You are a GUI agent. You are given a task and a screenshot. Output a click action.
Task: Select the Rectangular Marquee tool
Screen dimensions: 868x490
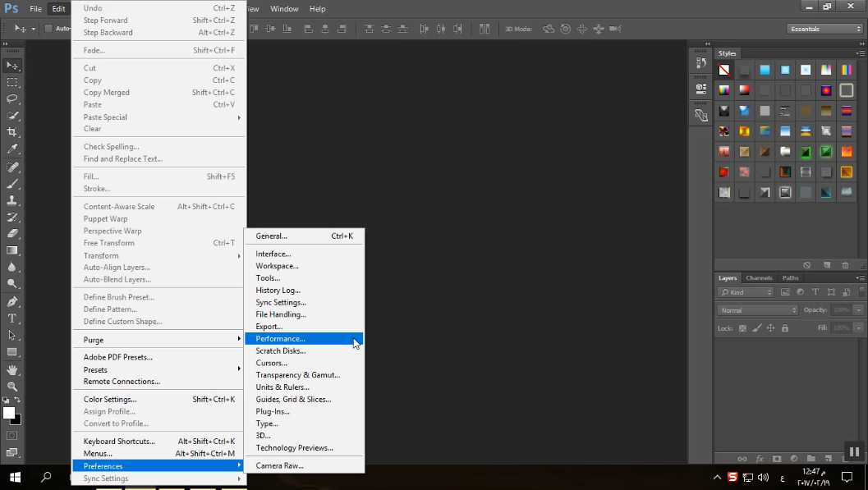pyautogui.click(x=12, y=82)
